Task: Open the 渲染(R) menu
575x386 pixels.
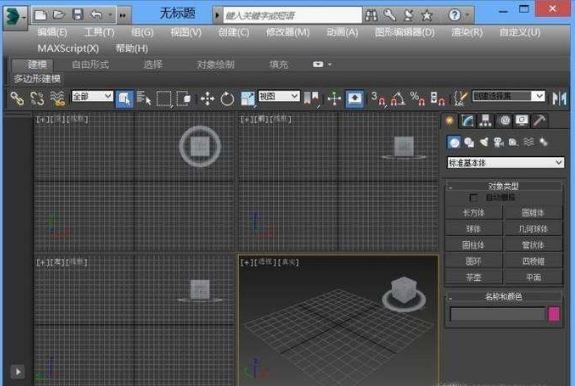Action: pos(467,33)
